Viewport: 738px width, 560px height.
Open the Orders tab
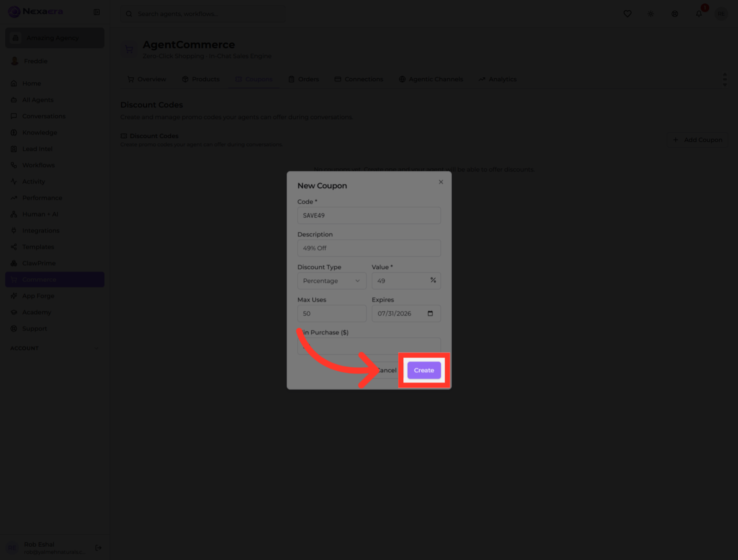[304, 79]
